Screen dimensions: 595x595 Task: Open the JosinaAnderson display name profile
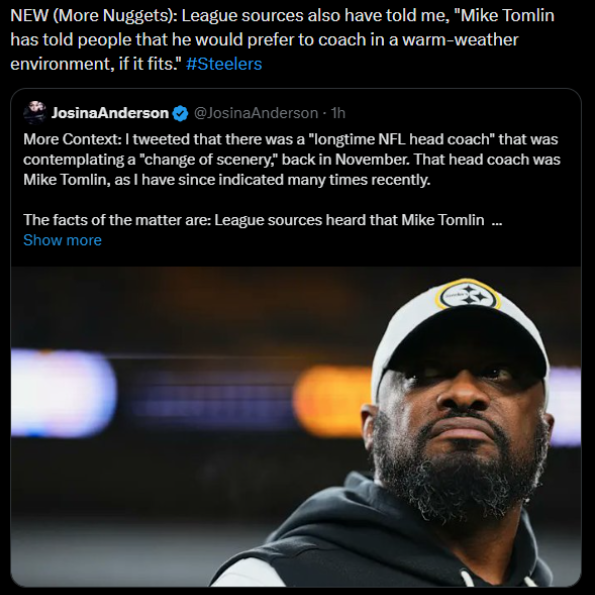(x=110, y=113)
